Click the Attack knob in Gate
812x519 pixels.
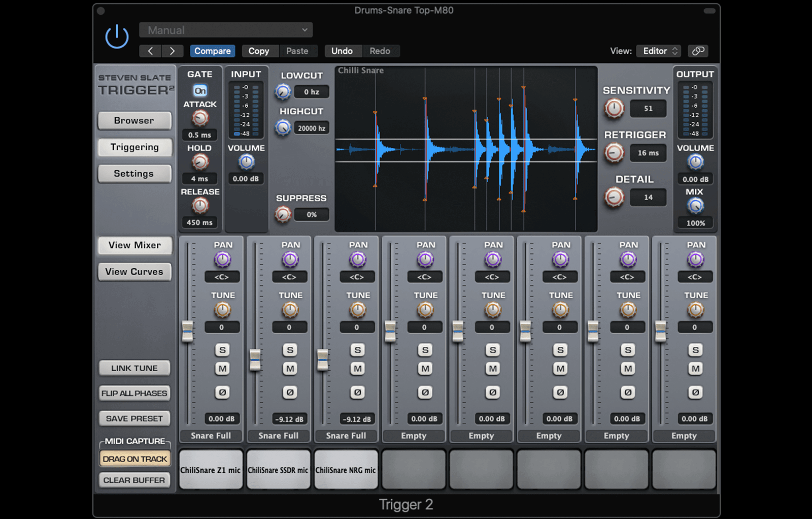pyautogui.click(x=200, y=118)
